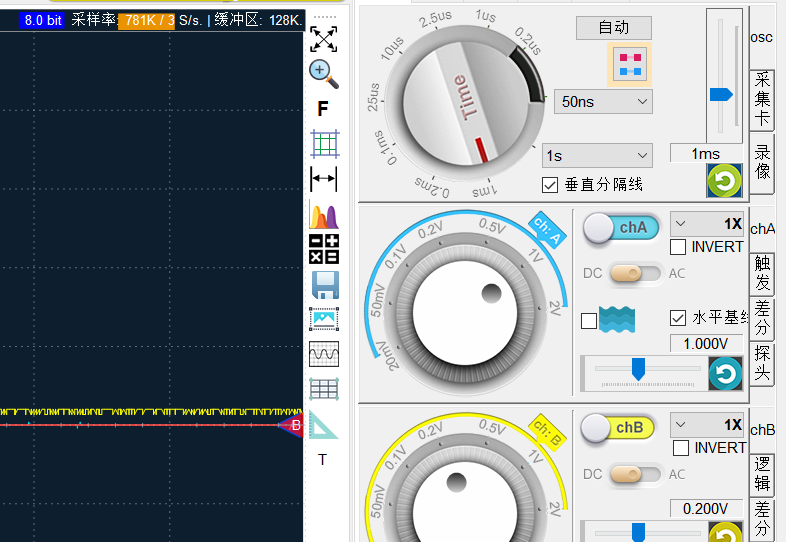Screen dimensions: 786x542
Task: Open the chB 1X probe dropdown
Action: 707,425
